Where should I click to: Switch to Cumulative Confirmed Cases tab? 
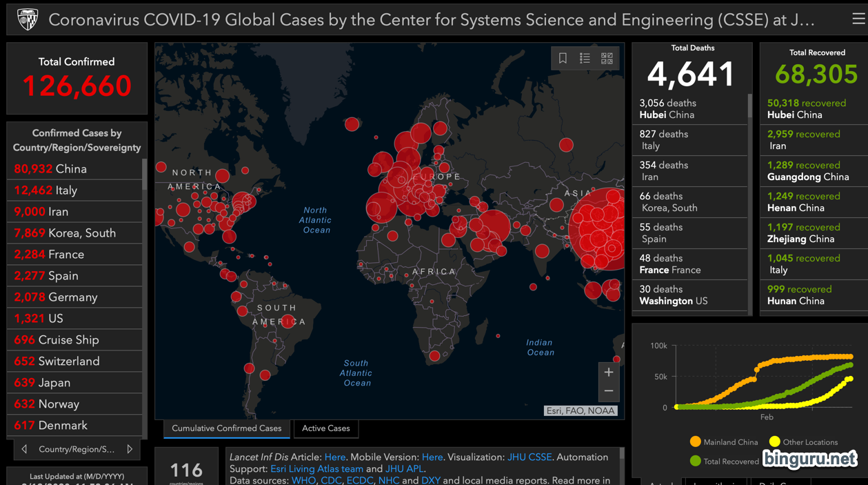coord(227,428)
